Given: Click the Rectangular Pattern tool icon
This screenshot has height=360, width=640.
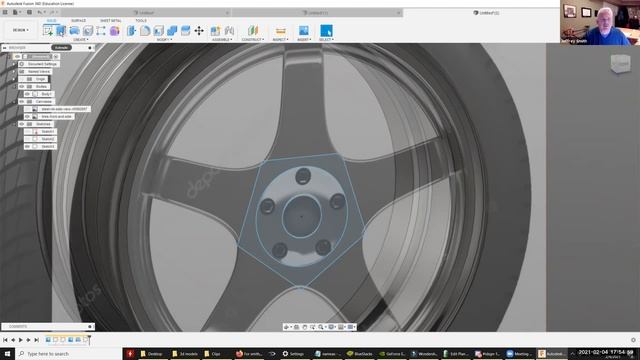Looking at the screenshot, I should [101, 31].
